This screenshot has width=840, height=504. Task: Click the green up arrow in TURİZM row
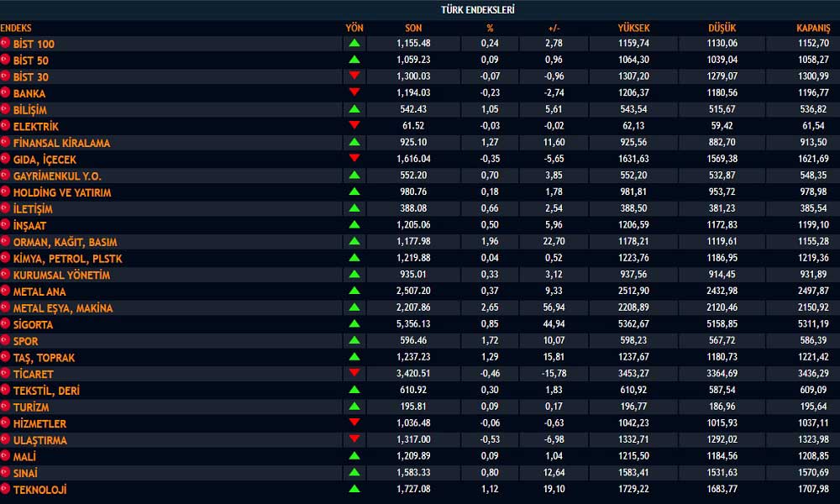(354, 406)
